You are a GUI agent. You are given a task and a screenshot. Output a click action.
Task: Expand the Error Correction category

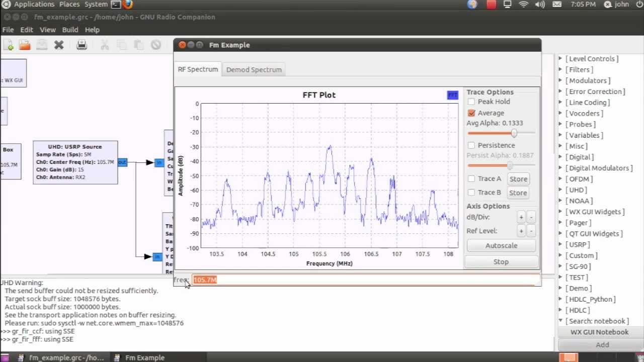560,92
